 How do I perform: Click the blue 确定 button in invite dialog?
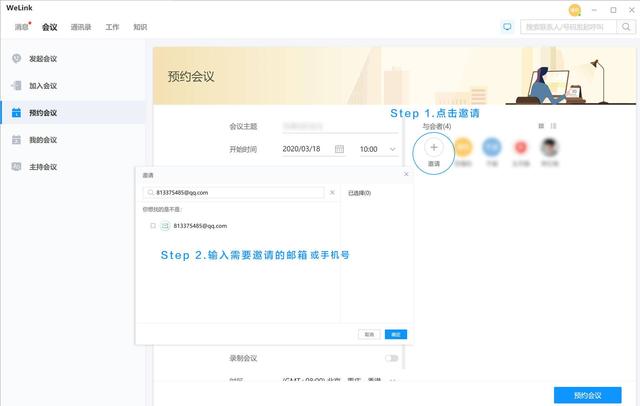click(396, 335)
